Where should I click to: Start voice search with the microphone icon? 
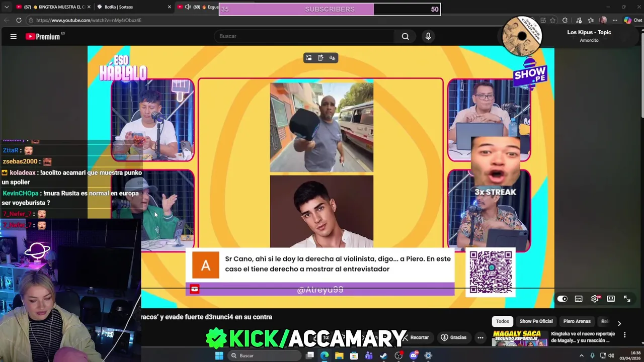(428, 36)
